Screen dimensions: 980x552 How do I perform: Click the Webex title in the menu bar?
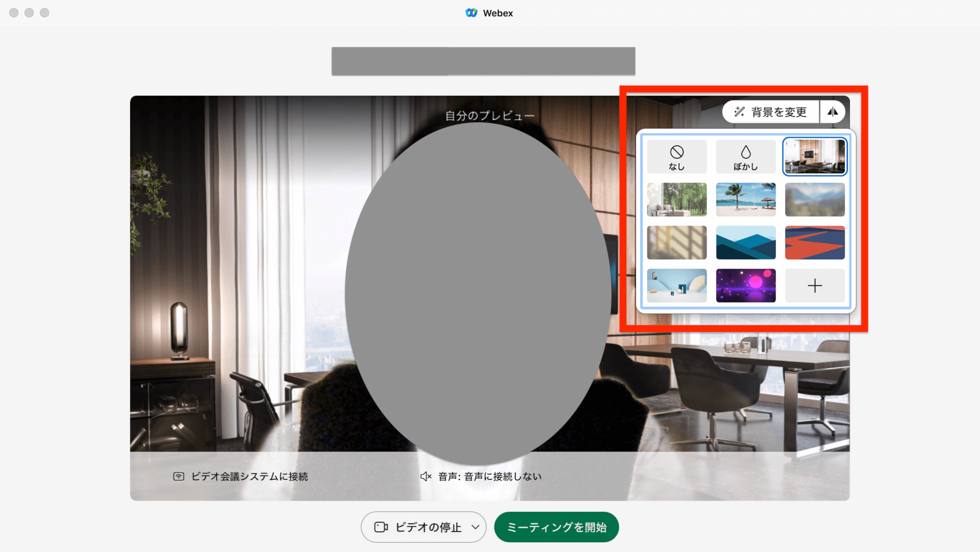coord(498,13)
